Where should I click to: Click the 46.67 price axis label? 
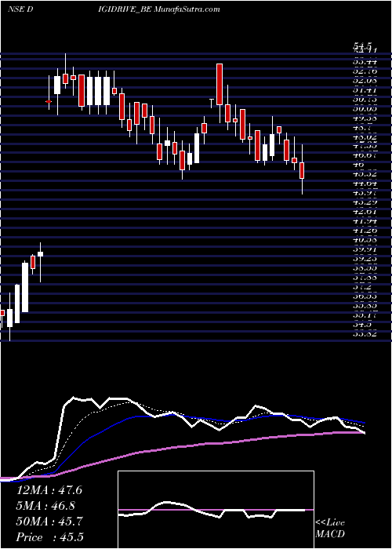(x=365, y=157)
